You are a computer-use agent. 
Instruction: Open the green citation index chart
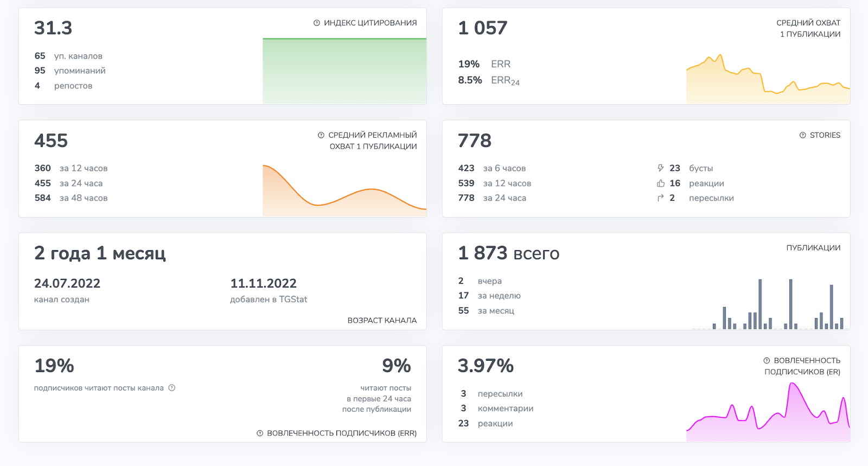pos(344,71)
